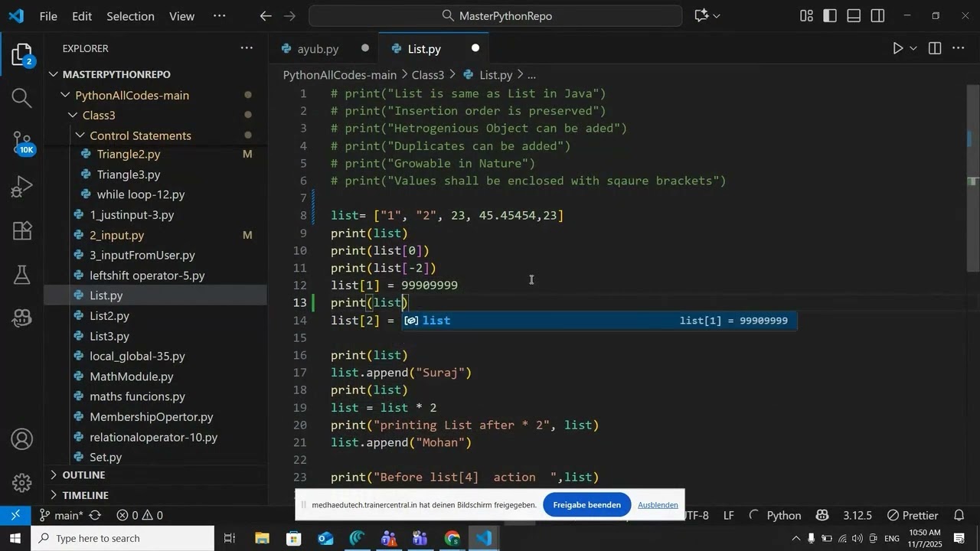The width and height of the screenshot is (980, 551).
Task: Open the Testing flask view
Action: (21, 274)
